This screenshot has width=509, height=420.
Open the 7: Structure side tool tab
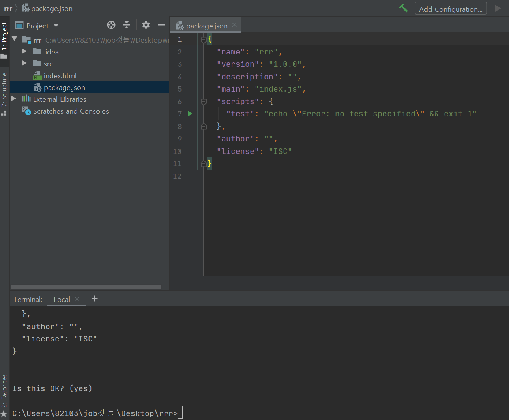tap(4, 94)
